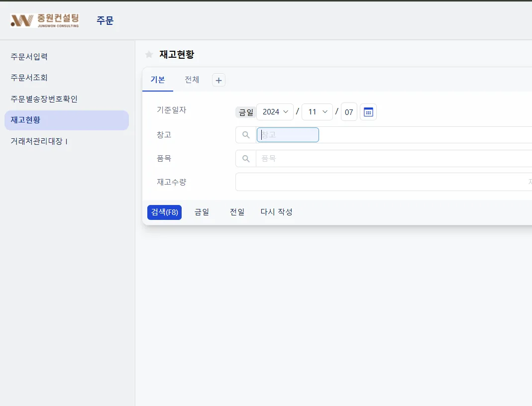Switch to the 기본 tab
Screen dimensions: 532x406
158,80
